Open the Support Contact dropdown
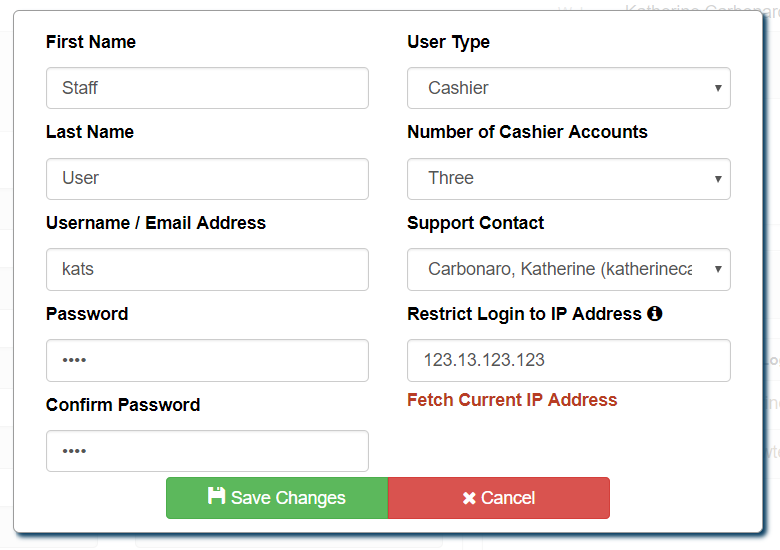The image size is (780, 550). click(x=569, y=270)
